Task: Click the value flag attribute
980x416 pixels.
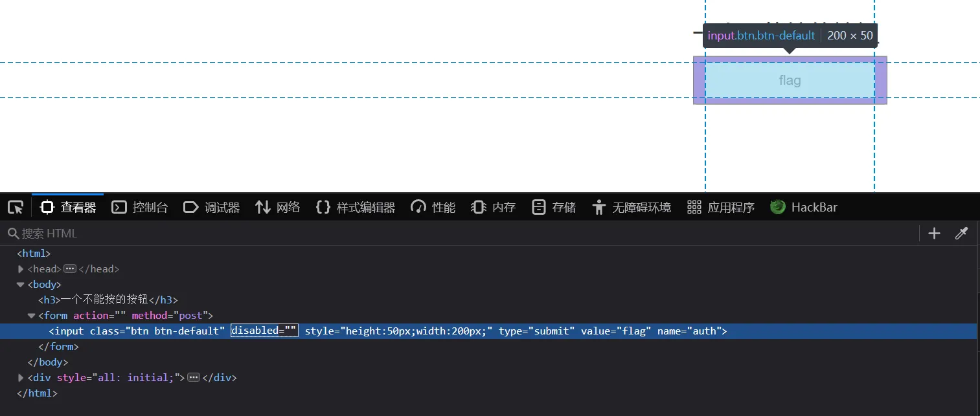Action: point(616,331)
